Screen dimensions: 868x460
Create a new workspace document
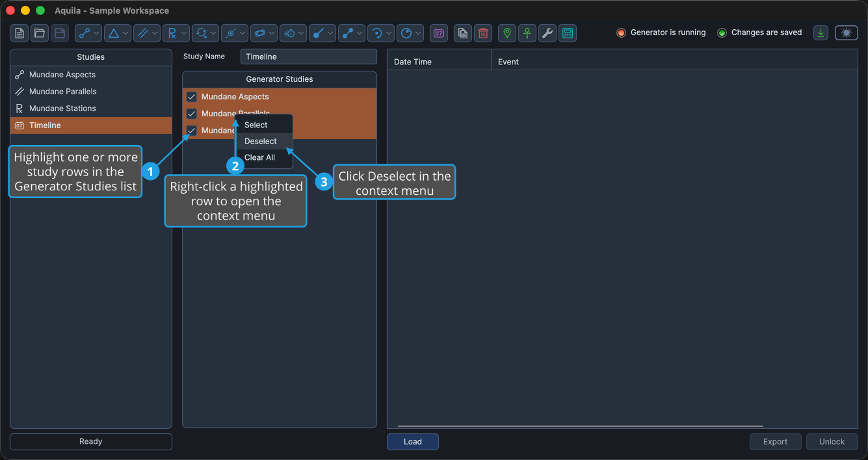coord(20,33)
